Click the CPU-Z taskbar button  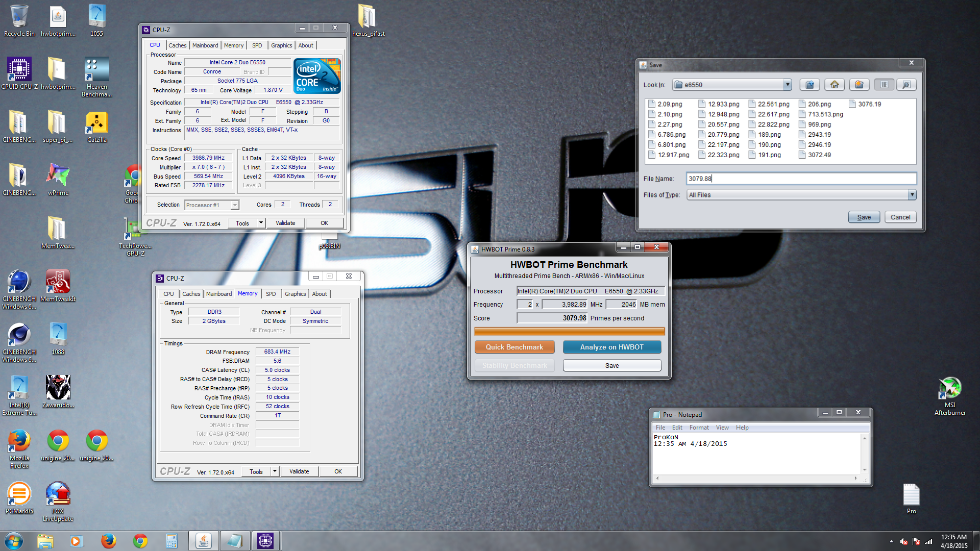[x=265, y=541]
